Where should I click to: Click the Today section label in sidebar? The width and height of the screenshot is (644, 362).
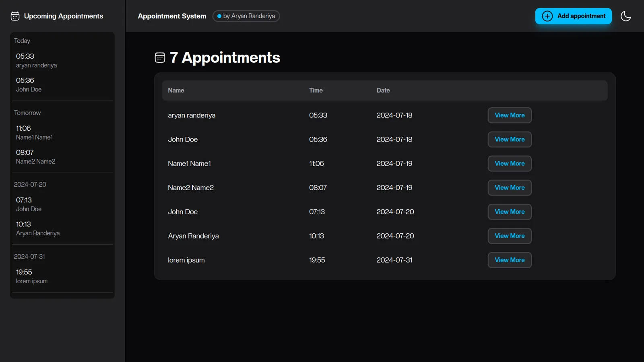pos(22,41)
